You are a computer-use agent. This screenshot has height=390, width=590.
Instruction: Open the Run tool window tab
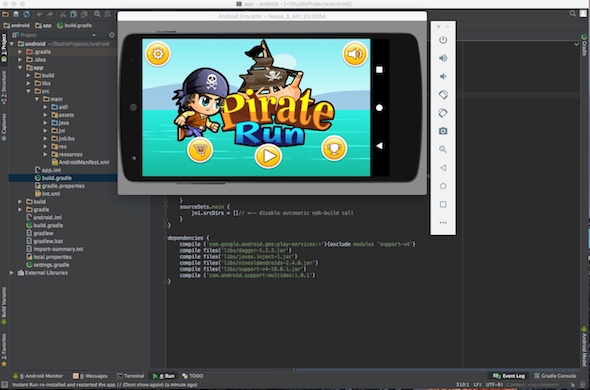(x=164, y=376)
